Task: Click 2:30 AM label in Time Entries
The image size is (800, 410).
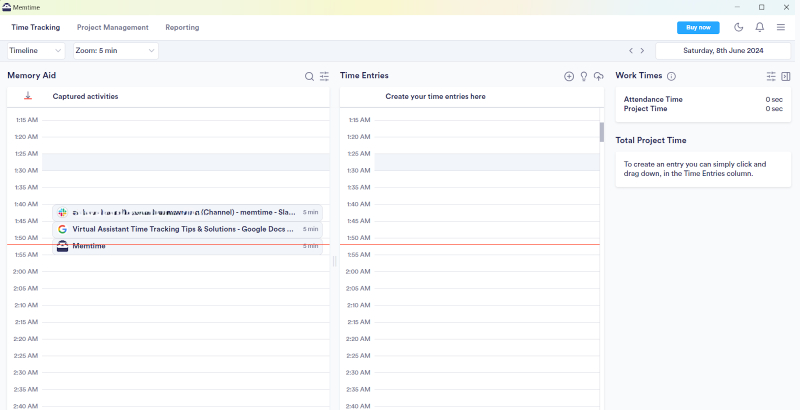Action: click(358, 372)
